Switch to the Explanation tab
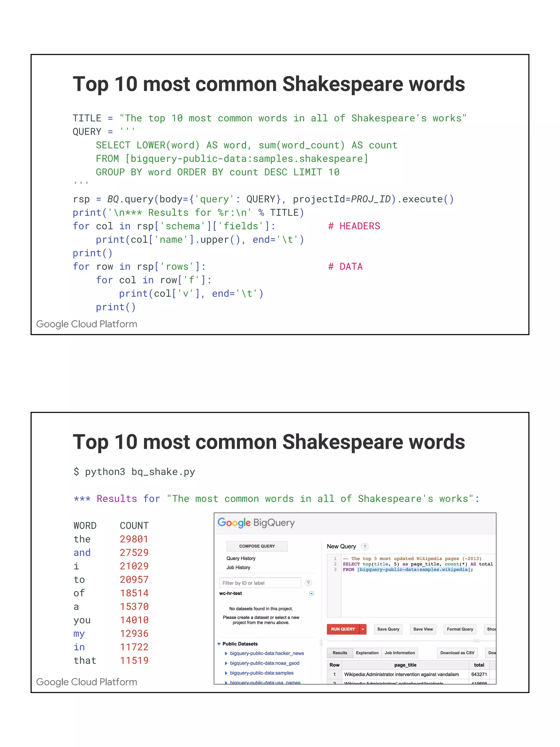 [367, 653]
